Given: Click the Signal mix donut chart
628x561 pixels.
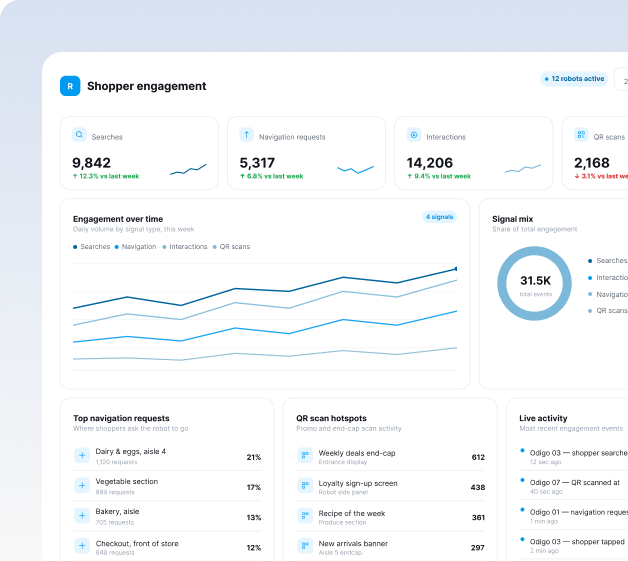Looking at the screenshot, I should click(x=534, y=284).
